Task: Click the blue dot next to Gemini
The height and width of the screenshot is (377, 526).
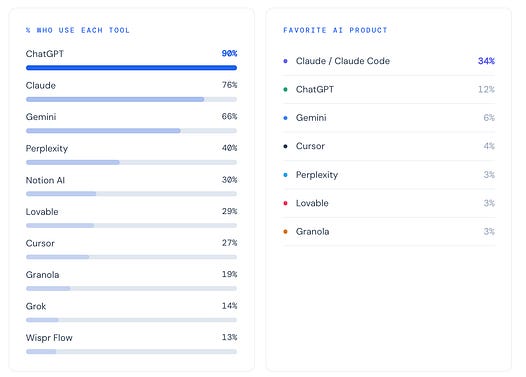Action: coord(285,118)
